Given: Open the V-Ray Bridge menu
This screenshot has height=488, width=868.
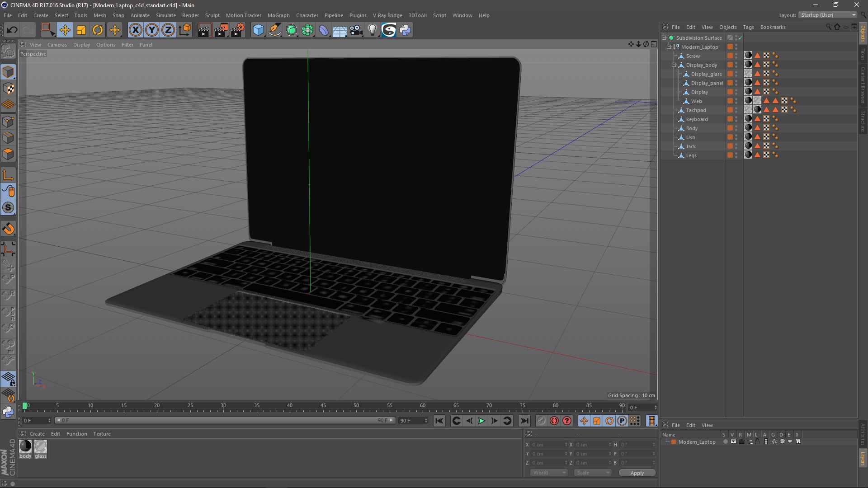Looking at the screenshot, I should click(387, 15).
